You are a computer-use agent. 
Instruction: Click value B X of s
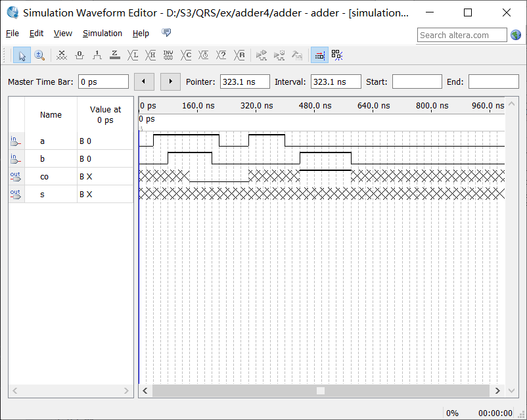(85, 195)
